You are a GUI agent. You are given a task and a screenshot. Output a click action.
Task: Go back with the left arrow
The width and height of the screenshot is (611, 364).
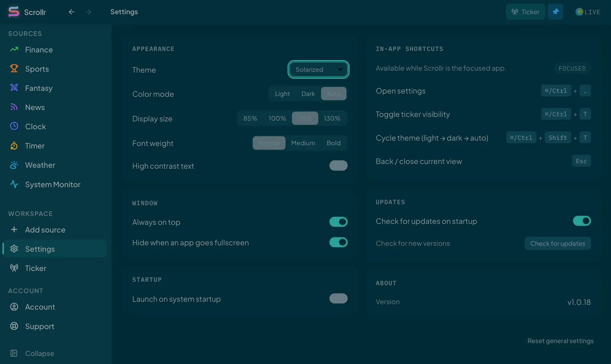pyautogui.click(x=71, y=12)
